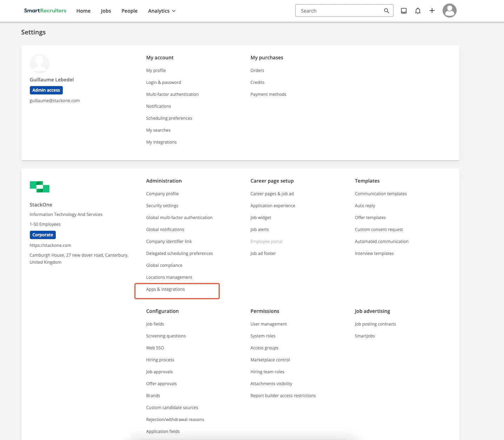The width and height of the screenshot is (504, 440).
Task: Open the Multi-factor authentication settings
Action: click(172, 94)
